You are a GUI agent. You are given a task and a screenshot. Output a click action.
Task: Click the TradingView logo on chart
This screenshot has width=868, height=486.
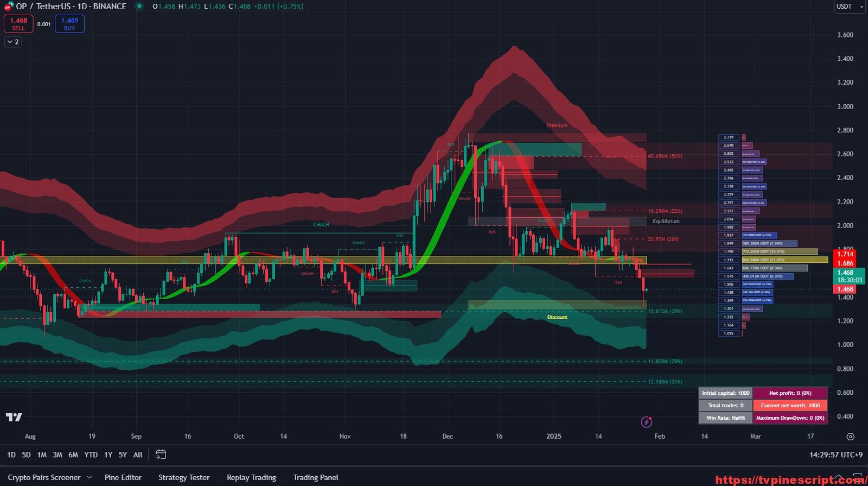(x=14, y=417)
